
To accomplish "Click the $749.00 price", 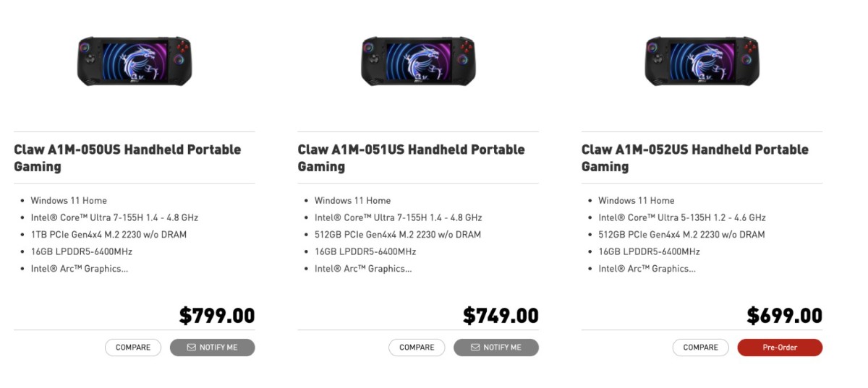I will point(501,316).
